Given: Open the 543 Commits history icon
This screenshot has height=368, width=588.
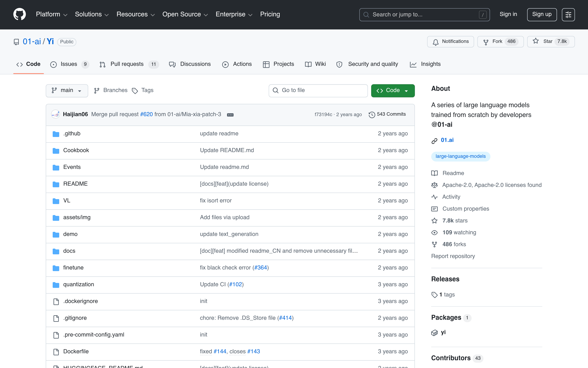Looking at the screenshot, I should click(372, 115).
